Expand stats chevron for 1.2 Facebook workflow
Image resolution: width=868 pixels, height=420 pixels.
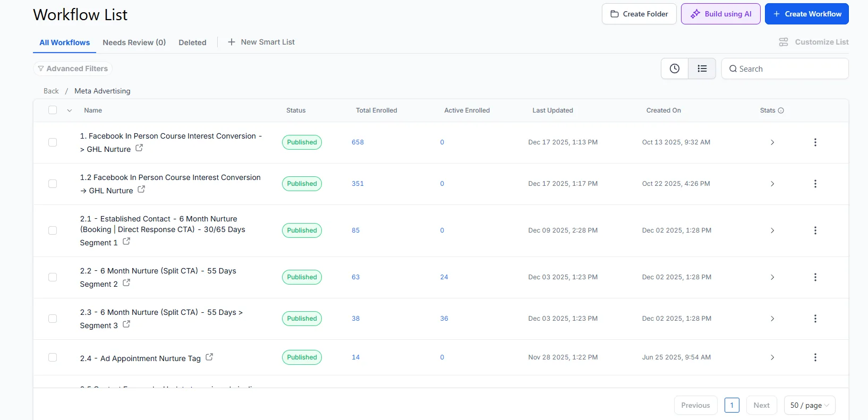tap(772, 184)
